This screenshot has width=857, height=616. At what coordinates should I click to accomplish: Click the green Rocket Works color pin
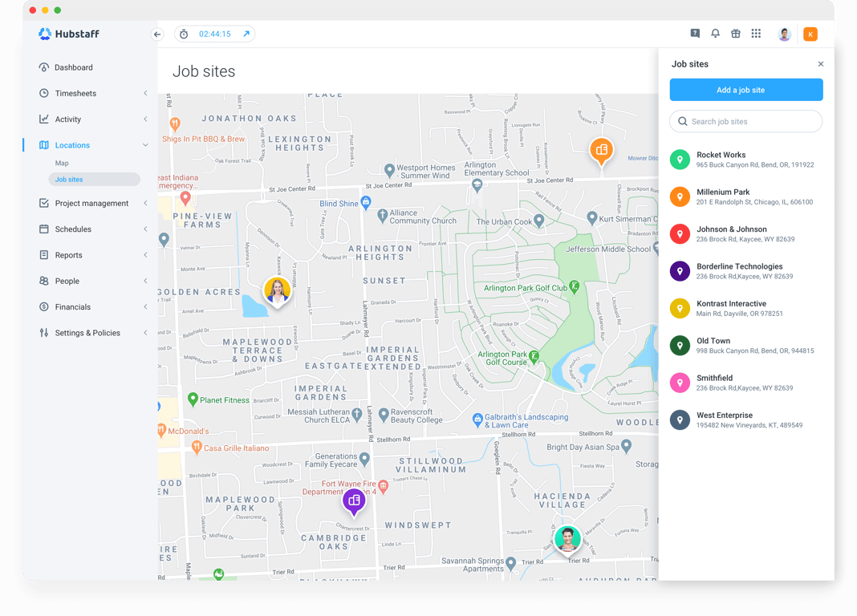(680, 160)
